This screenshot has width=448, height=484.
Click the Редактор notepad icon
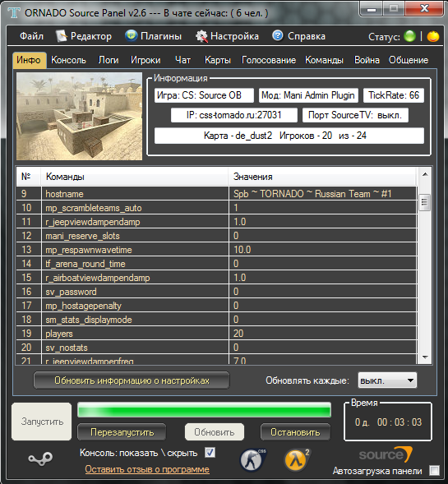tap(61, 36)
